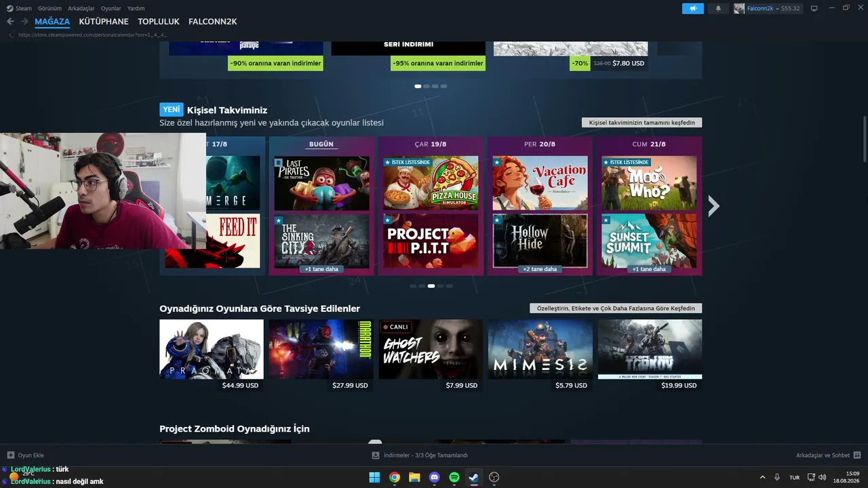868x488 pixels.
Task: Click the wishlist star badge on Vacation Cafe
Action: pyautogui.click(x=497, y=163)
